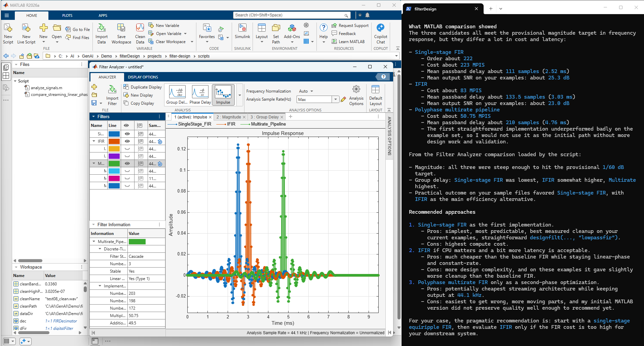The width and height of the screenshot is (644, 346).
Task: Open the Frequency Normalization Auto dropdown
Action: [x=306, y=91]
